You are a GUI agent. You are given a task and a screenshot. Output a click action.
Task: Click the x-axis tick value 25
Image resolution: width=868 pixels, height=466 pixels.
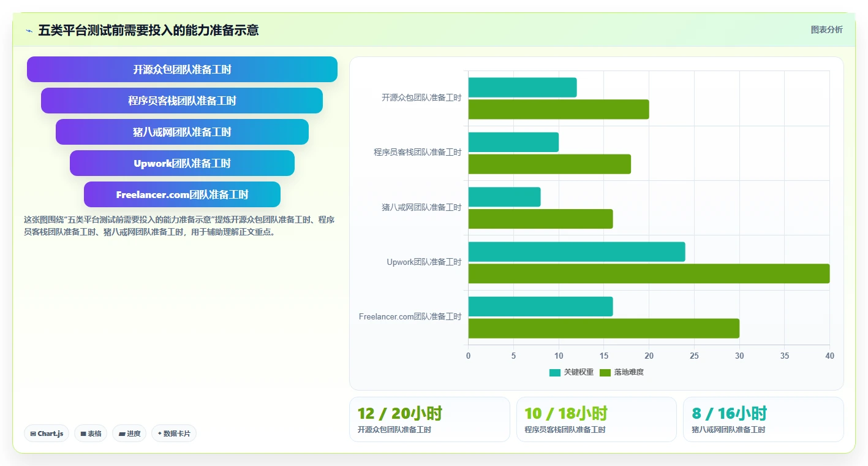click(x=694, y=356)
